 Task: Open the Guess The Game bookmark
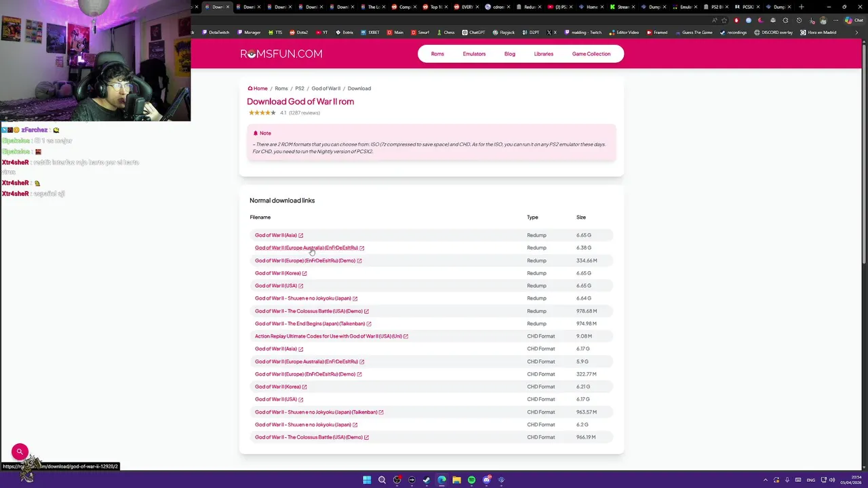click(x=694, y=33)
